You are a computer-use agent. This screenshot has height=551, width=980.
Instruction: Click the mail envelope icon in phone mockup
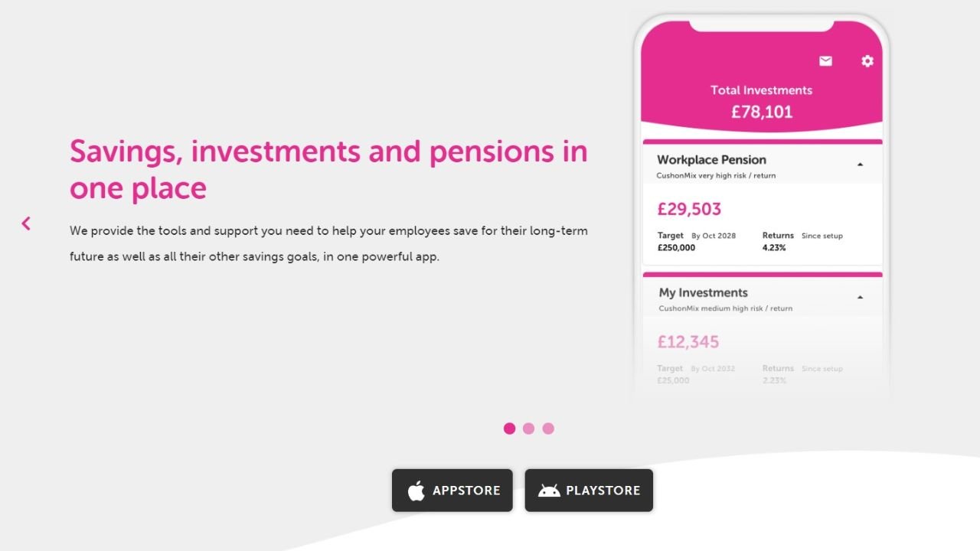pos(825,61)
